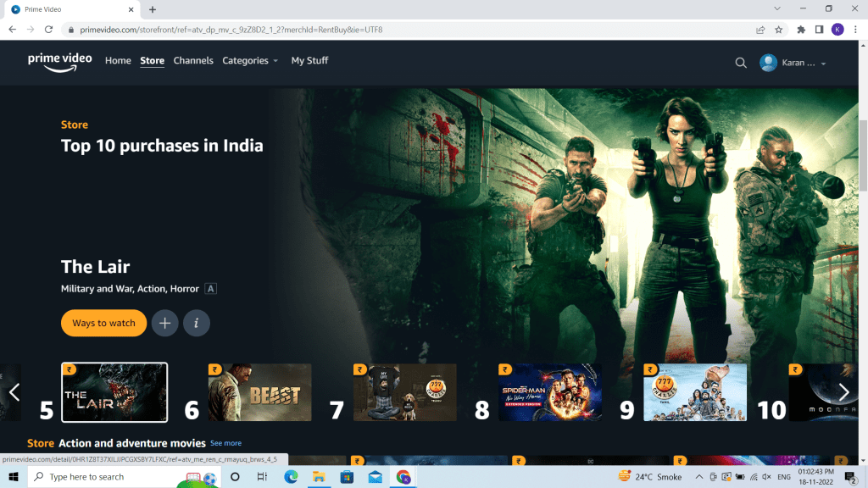Open Chrome tab search dropdown
This screenshot has height=488, width=868.
(x=777, y=8)
